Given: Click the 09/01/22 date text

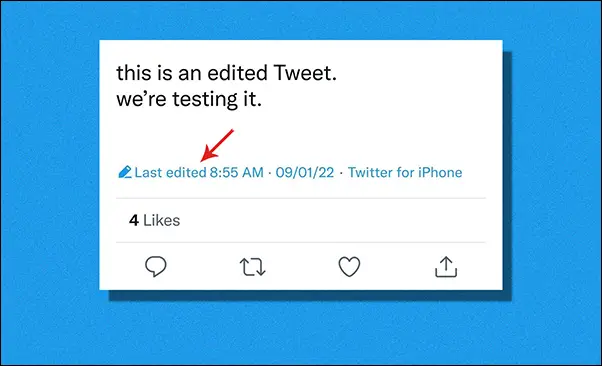Looking at the screenshot, I should 305,172.
